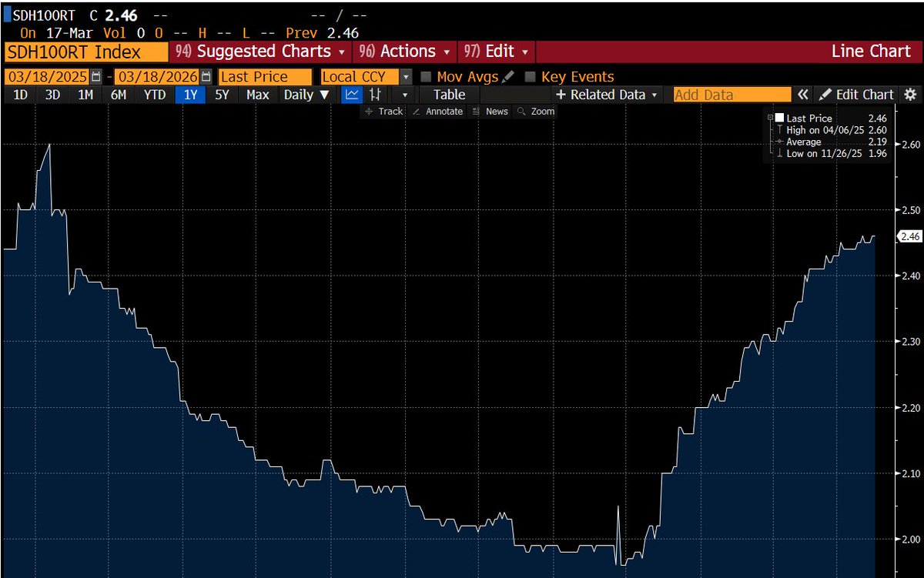The image size is (924, 578).
Task: Click the Average marker icon in legend
Action: pos(779,142)
